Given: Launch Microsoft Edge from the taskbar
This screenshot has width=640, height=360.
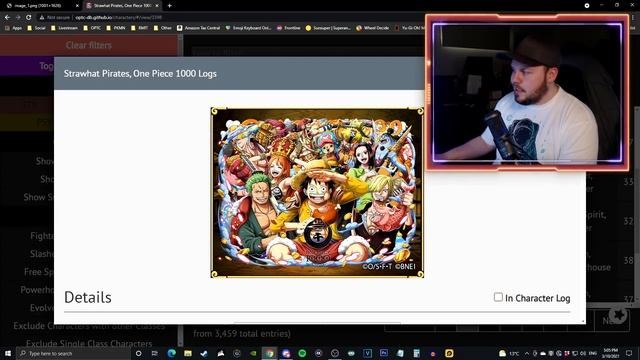Looking at the screenshot, I should pyautogui.click(x=171, y=353).
